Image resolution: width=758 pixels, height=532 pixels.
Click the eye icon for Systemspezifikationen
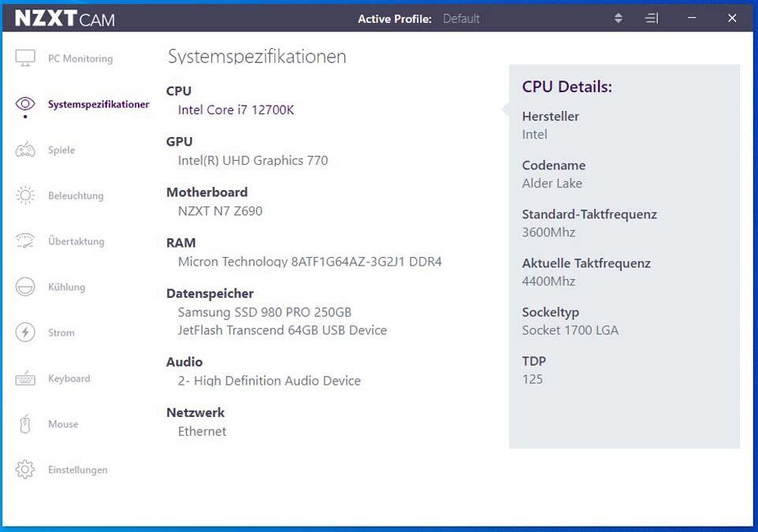[x=25, y=103]
